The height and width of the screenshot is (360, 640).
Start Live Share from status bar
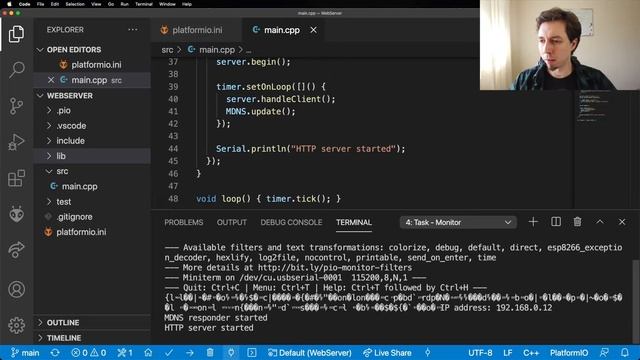point(387,353)
